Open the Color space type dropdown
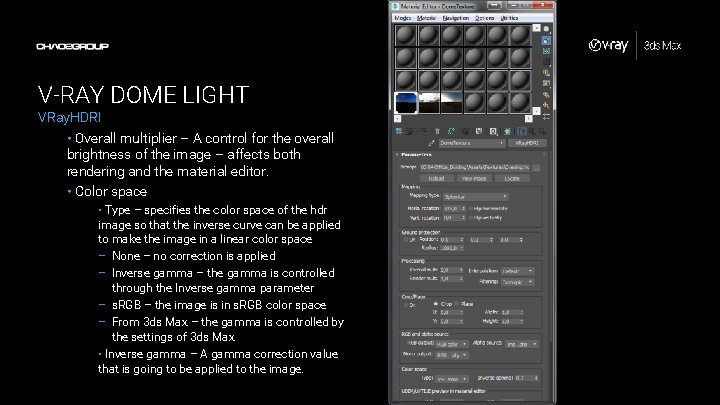The height and width of the screenshot is (405, 720). [x=452, y=379]
